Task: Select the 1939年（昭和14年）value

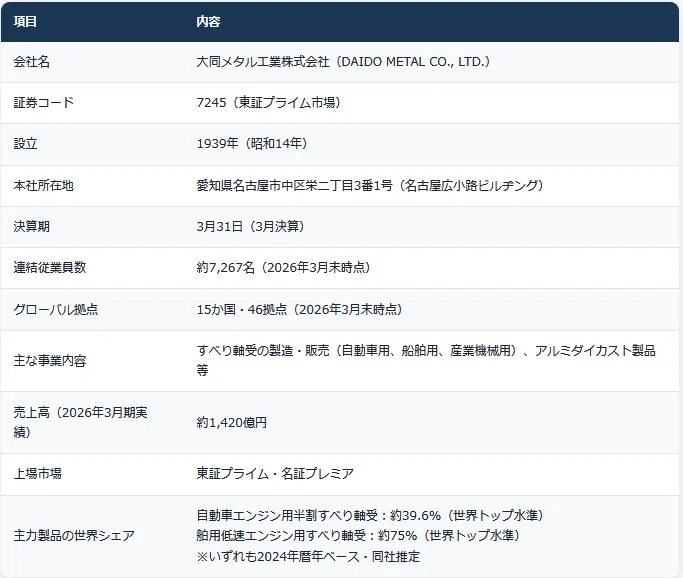Action: [x=252, y=144]
